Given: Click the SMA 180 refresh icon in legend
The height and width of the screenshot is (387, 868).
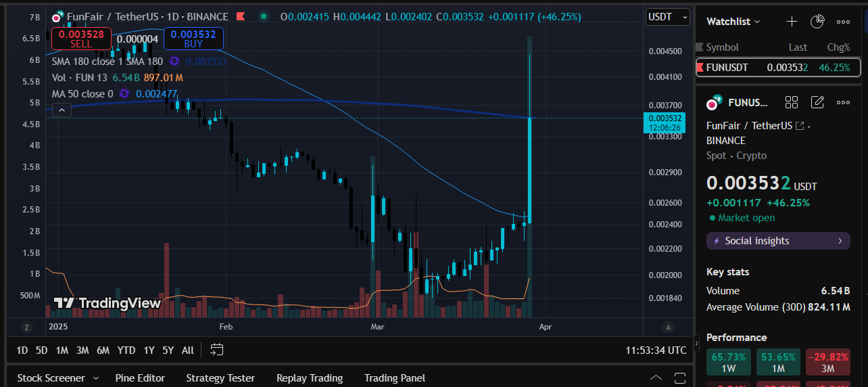Looking at the screenshot, I should [174, 61].
